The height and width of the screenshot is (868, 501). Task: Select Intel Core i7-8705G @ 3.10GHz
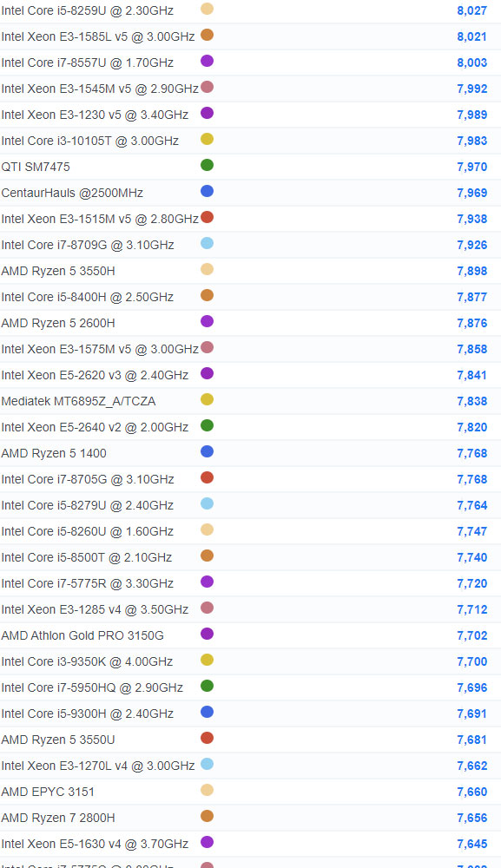(x=88, y=479)
